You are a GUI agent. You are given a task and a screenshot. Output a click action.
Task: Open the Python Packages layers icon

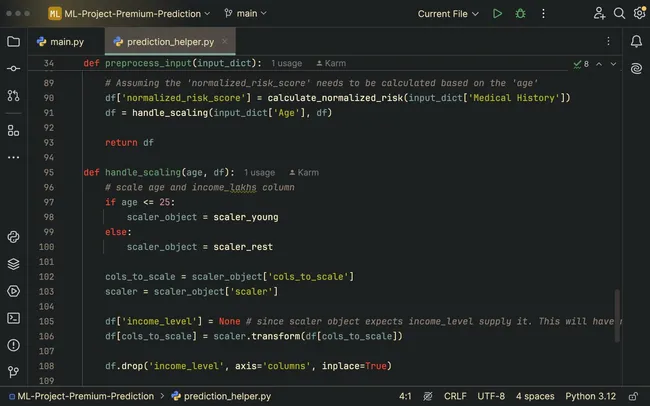[13, 264]
